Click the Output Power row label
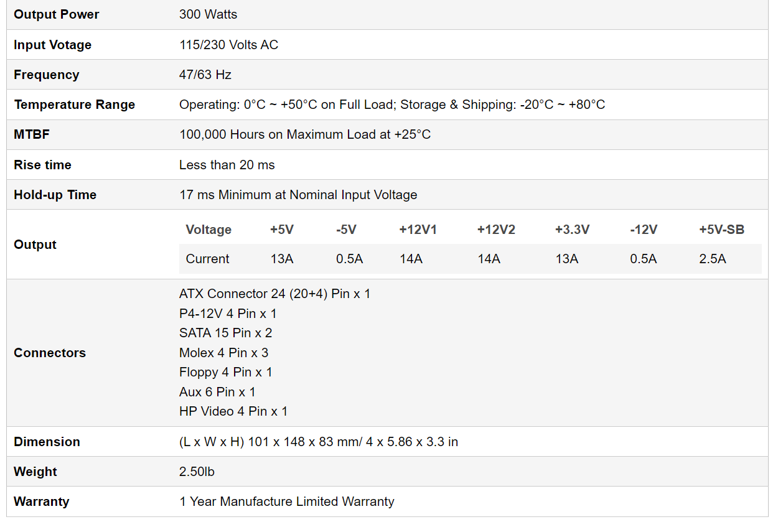This screenshot has width=778, height=532. 56,14
